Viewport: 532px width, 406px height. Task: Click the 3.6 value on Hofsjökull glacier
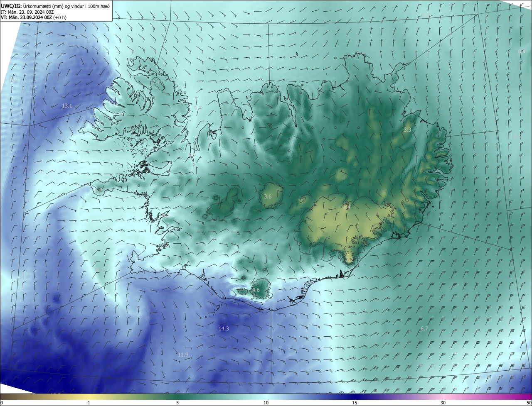[268, 196]
